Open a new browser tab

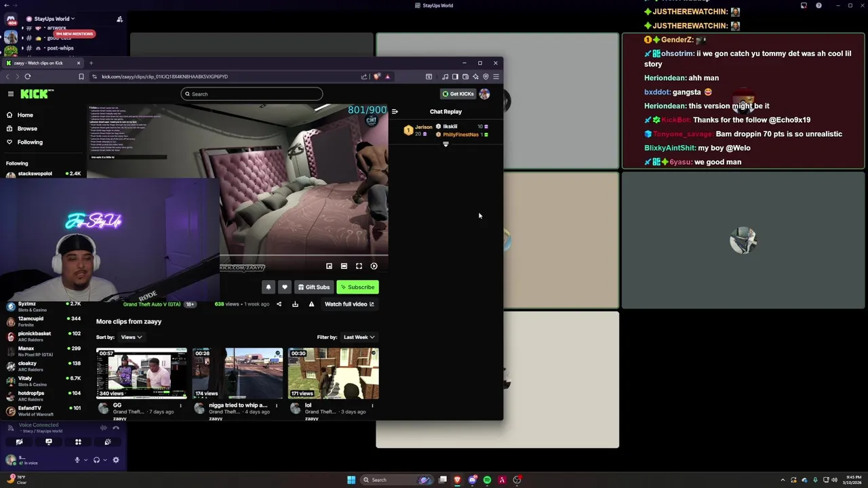click(91, 63)
